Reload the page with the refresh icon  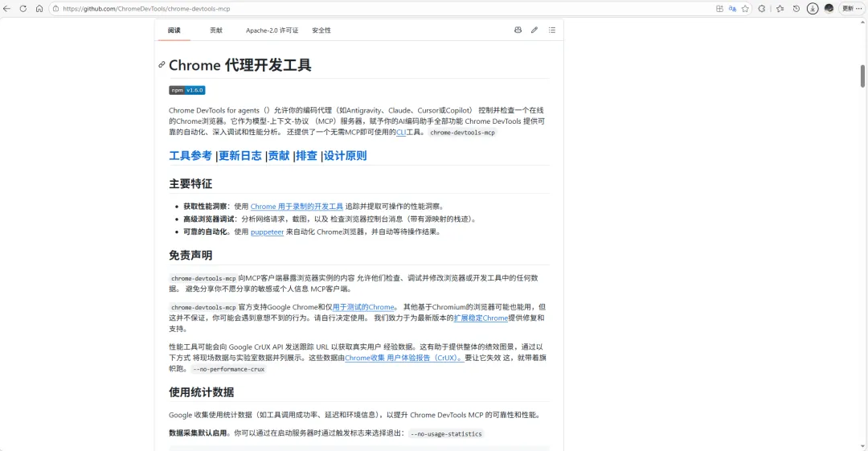(23, 9)
